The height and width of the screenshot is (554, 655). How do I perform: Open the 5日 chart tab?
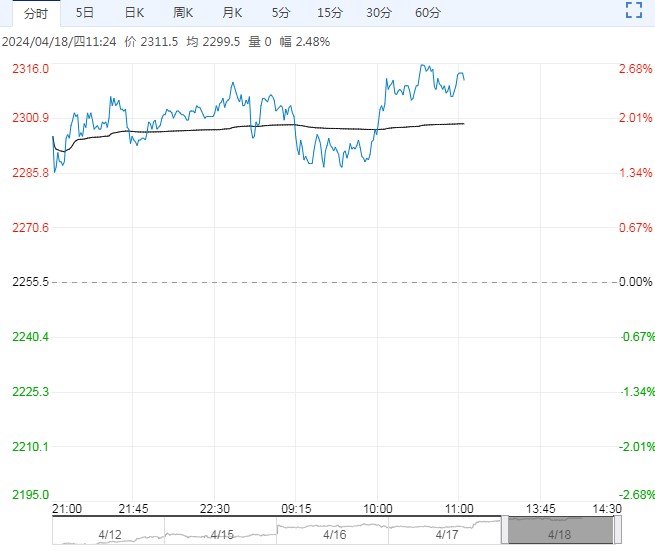click(x=85, y=13)
